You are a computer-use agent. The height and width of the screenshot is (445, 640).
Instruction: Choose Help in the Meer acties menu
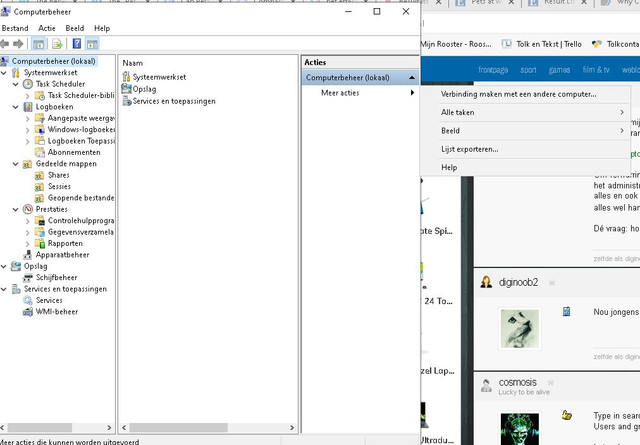(x=526, y=167)
